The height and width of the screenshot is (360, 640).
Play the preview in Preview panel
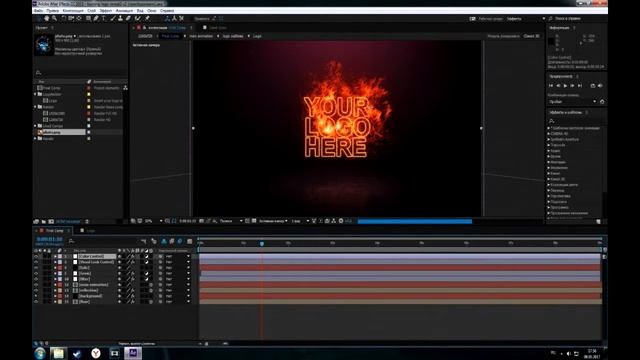click(565, 86)
